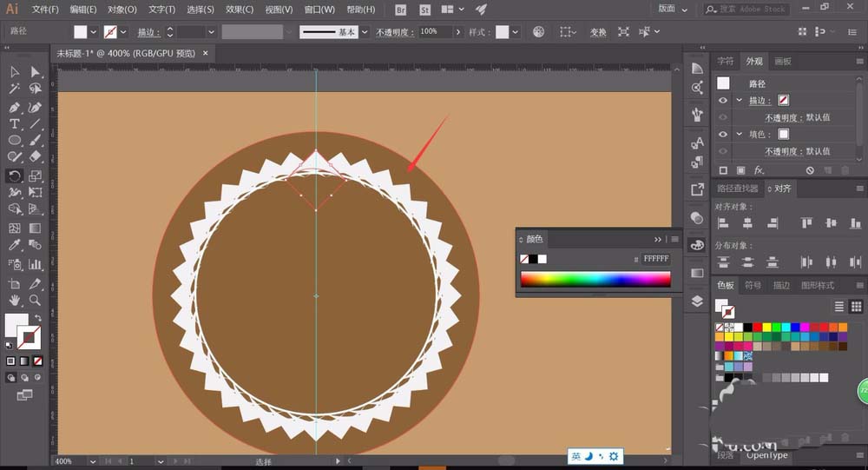Click the FFFFFF hex color input field
The image size is (868, 470).
coord(655,259)
